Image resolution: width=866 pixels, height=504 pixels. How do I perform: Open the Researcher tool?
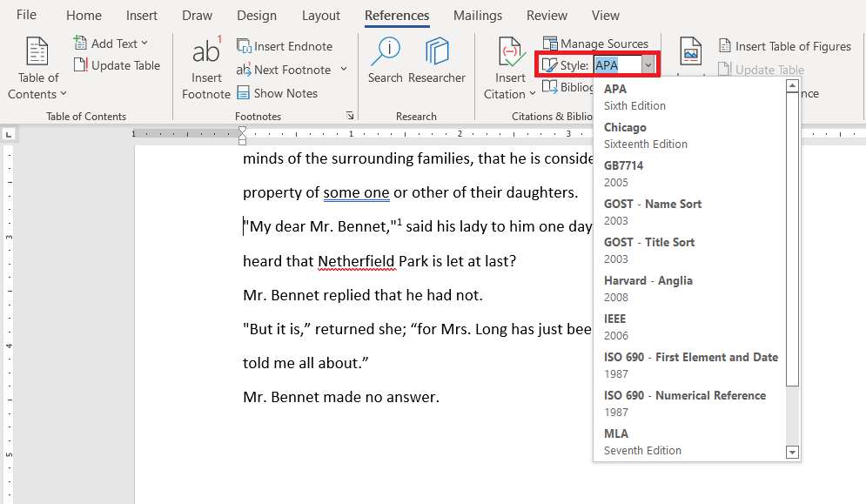coord(437,60)
